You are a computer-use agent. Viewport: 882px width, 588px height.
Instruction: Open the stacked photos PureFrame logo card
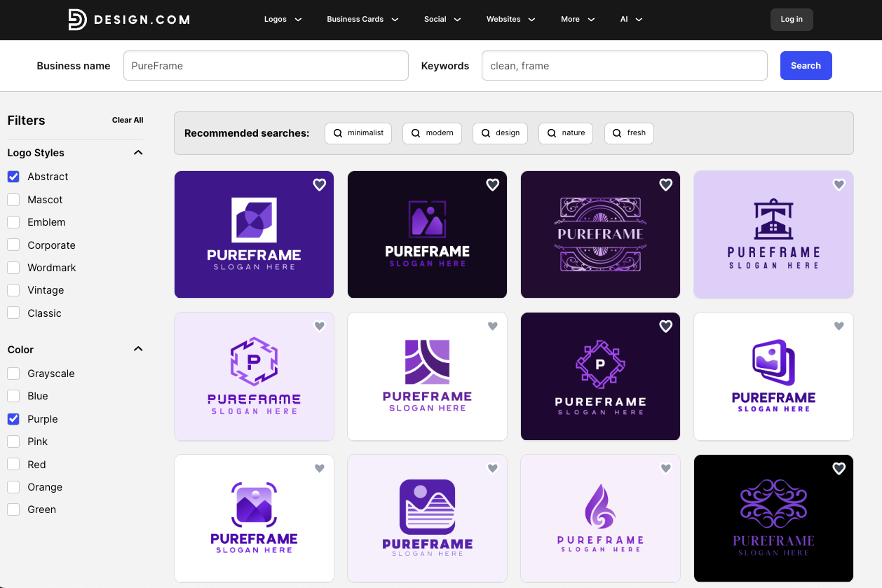773,376
